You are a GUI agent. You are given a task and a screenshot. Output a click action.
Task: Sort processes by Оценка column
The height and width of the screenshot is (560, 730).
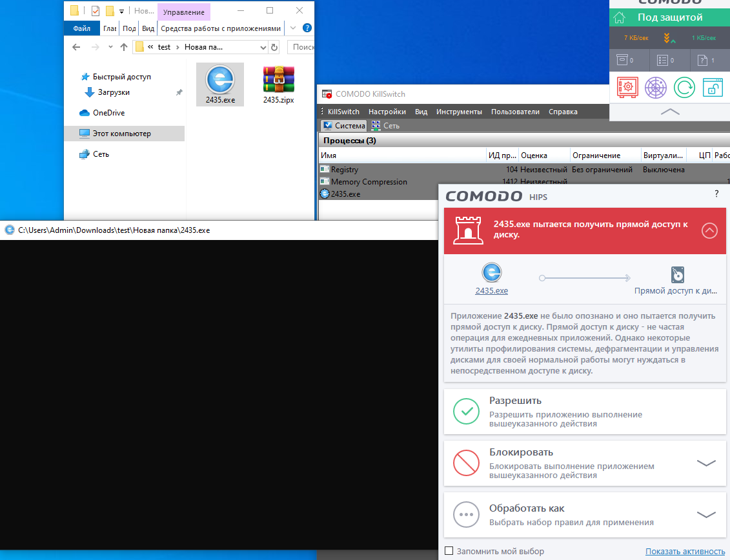544,155
